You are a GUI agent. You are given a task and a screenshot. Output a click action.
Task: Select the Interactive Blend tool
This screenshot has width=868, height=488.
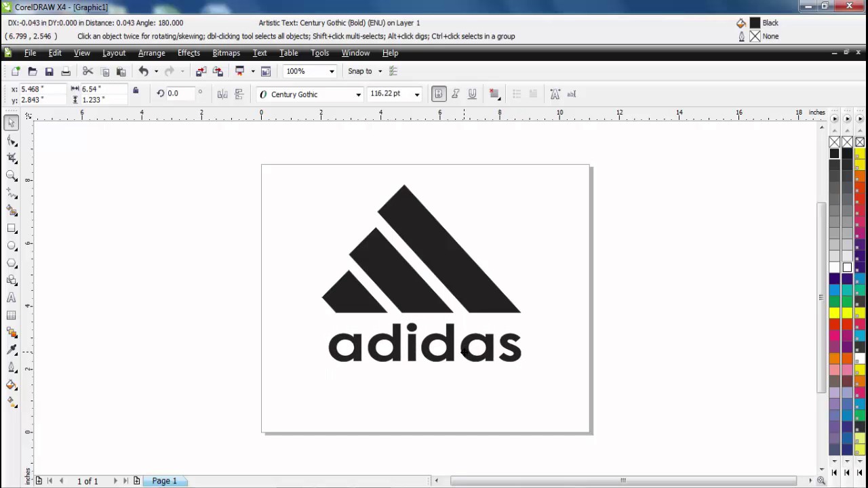(x=12, y=332)
